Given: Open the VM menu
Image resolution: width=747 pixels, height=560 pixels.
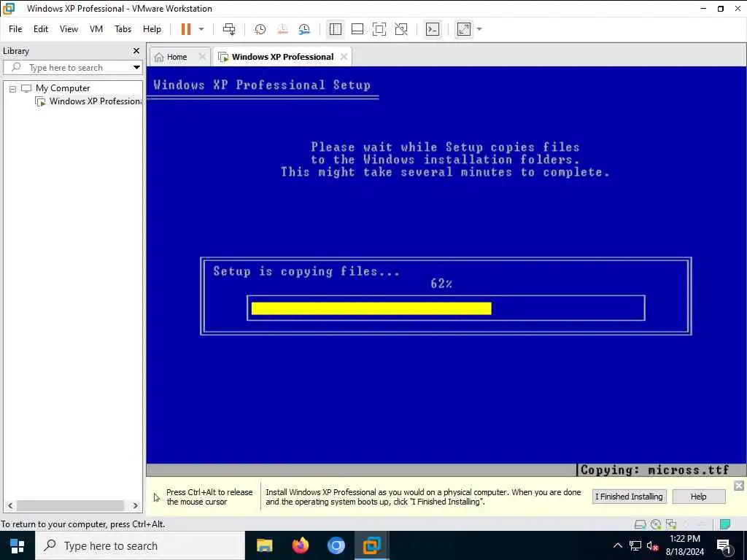Looking at the screenshot, I should 96,29.
